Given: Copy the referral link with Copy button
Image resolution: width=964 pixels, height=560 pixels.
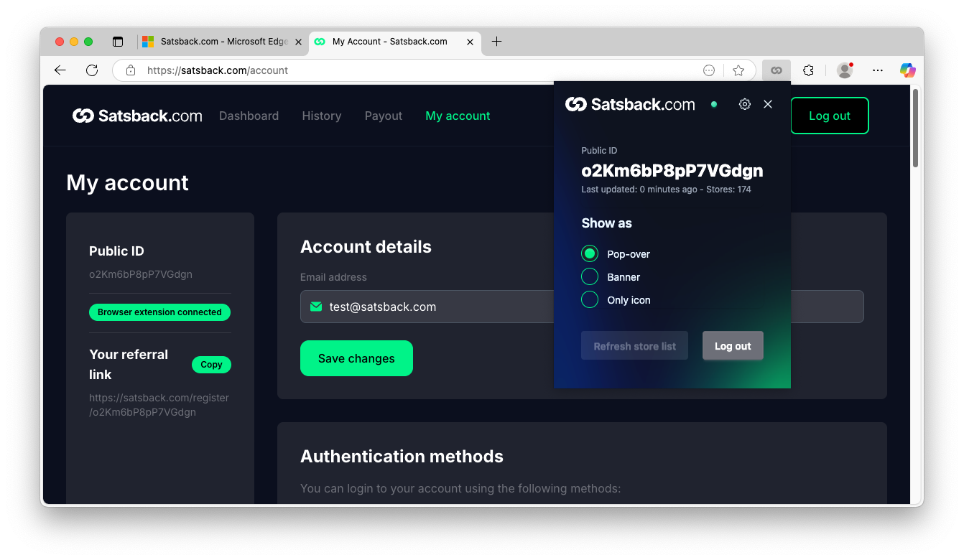Looking at the screenshot, I should pyautogui.click(x=211, y=365).
